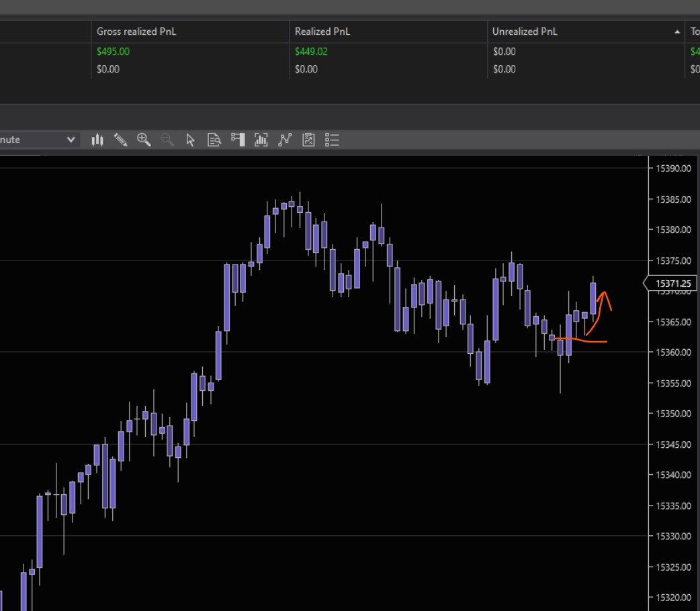Select the drawing tools pencil icon

tap(121, 140)
